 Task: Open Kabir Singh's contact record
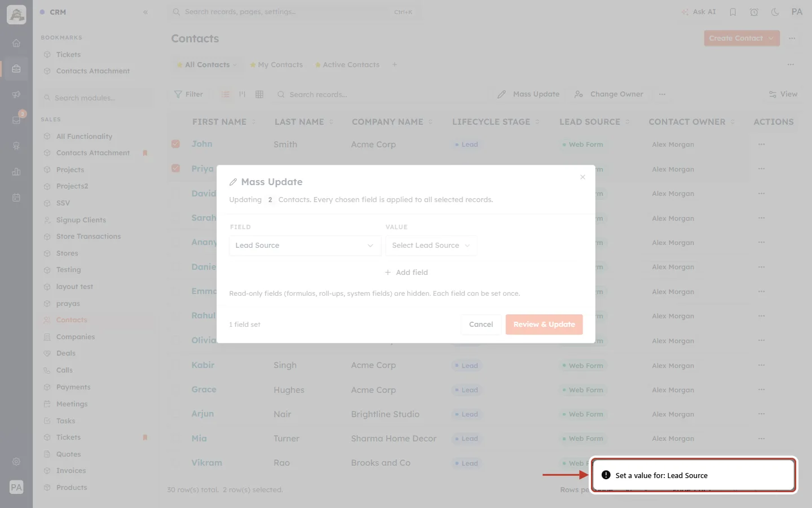pos(203,365)
